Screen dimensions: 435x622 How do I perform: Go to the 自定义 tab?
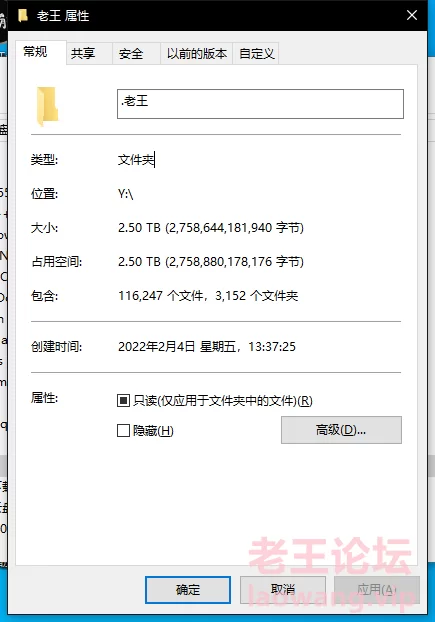click(x=256, y=53)
